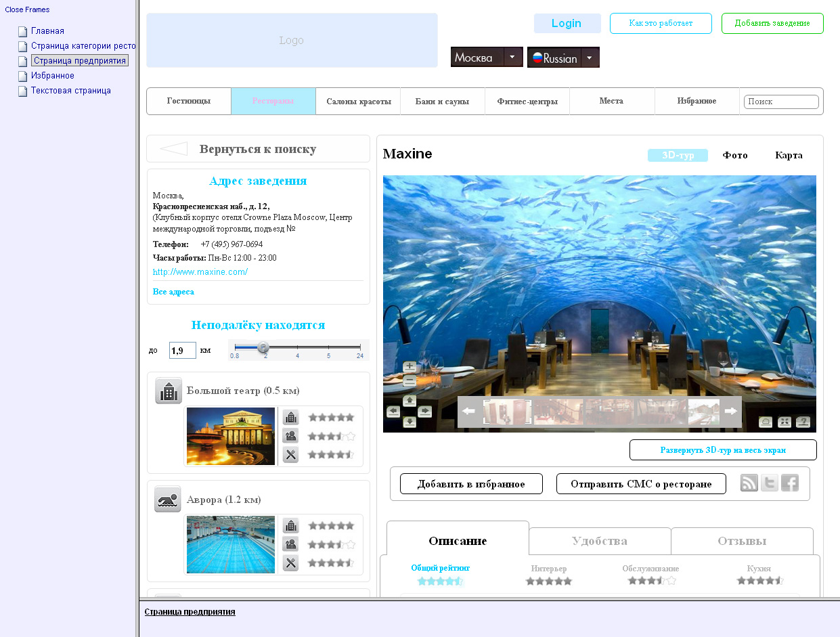This screenshot has height=637, width=840.
Task: Click the Twitter share icon
Action: click(770, 483)
